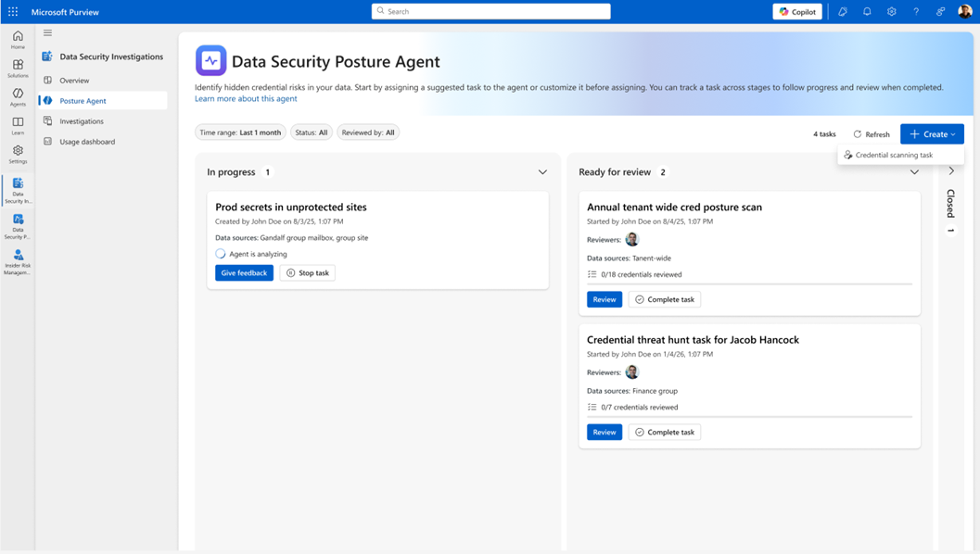Image resolution: width=980 pixels, height=554 pixels.
Task: Click in the Search box
Action: click(490, 11)
